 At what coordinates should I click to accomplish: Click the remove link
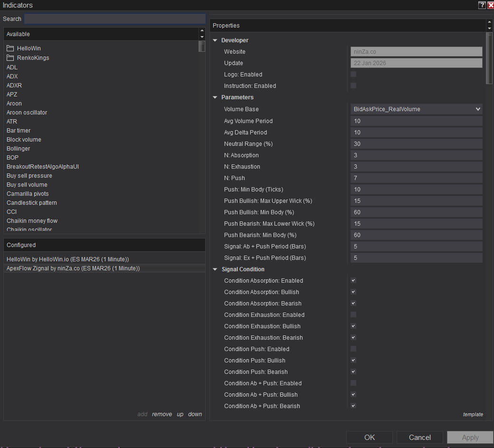pos(162,414)
